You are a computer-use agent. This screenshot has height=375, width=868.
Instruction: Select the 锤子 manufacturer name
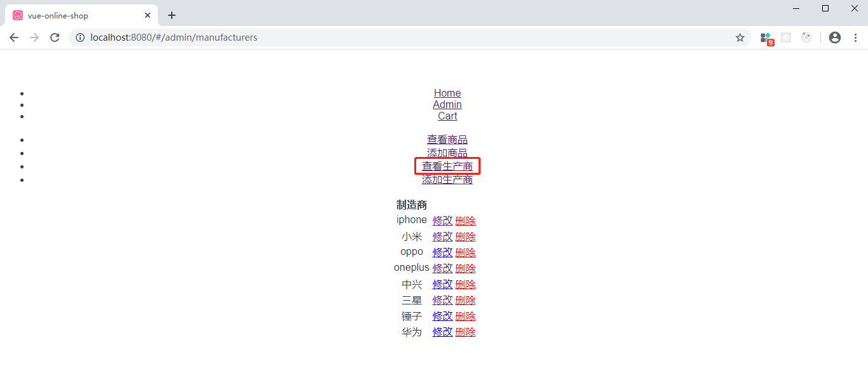412,316
